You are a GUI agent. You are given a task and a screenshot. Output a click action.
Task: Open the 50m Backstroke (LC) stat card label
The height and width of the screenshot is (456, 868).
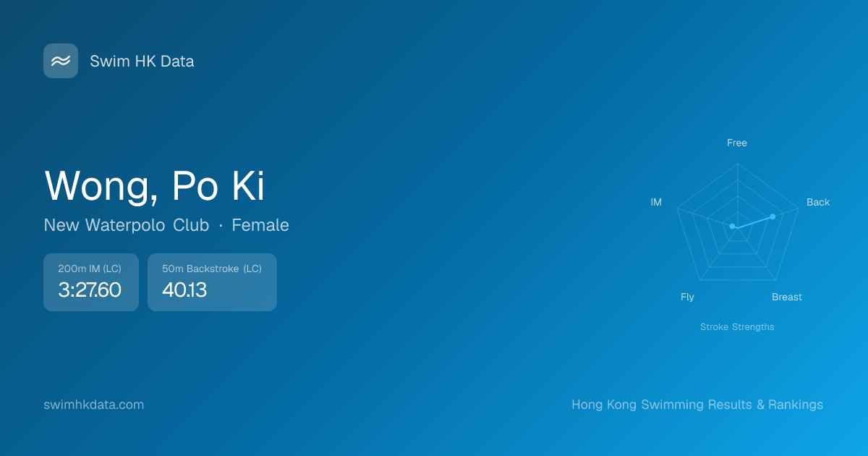tap(212, 269)
